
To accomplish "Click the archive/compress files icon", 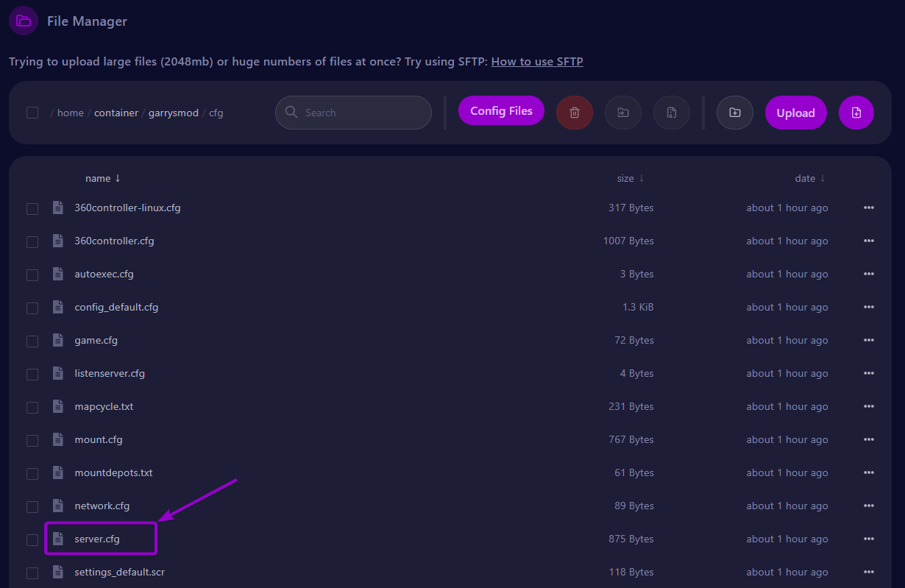I will tap(671, 113).
